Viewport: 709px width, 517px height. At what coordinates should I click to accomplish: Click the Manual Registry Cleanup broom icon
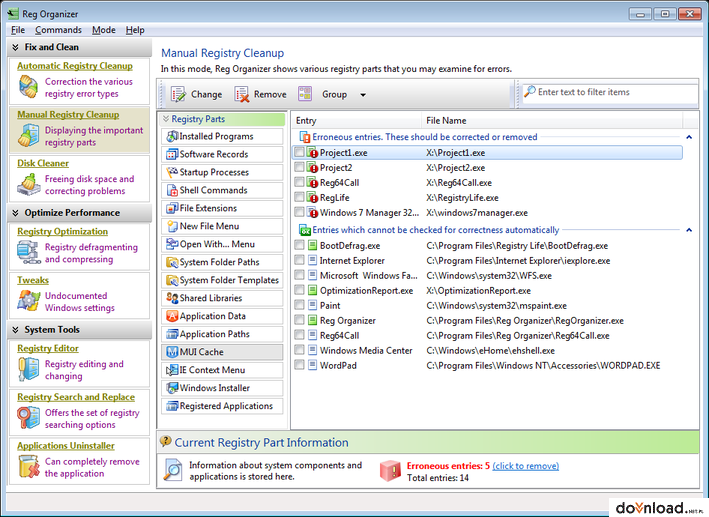pos(28,135)
